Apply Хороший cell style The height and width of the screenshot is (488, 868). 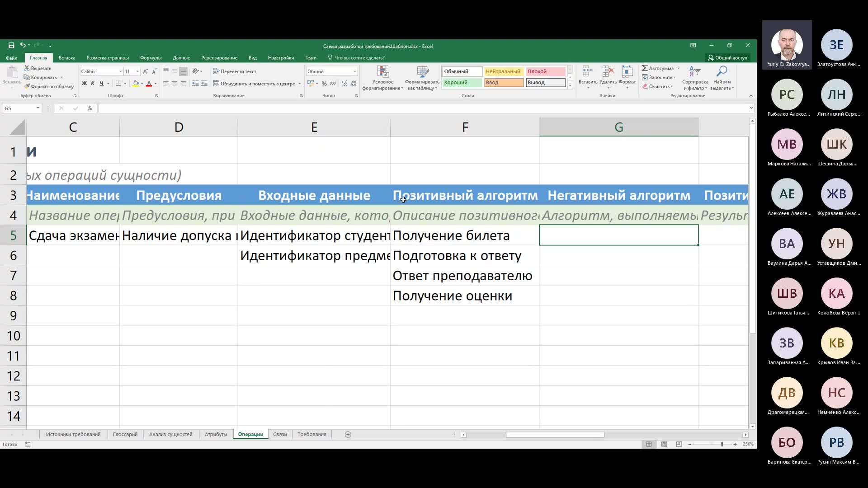462,83
